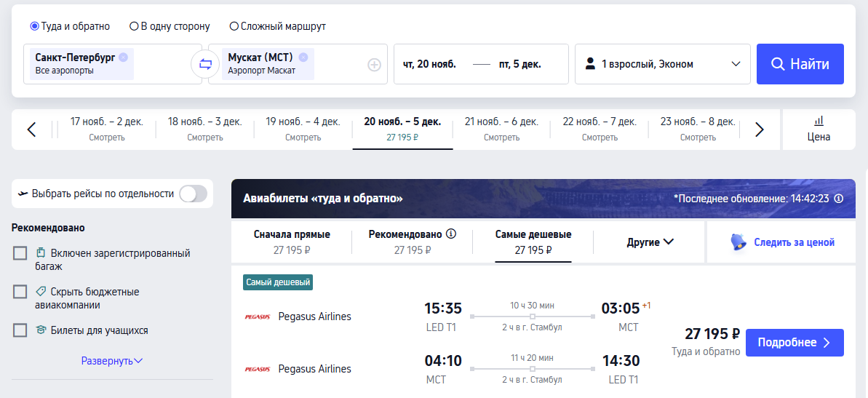Toggle Выбрать рейсы по отдельности switch
Viewport: 868px width, 398px height.
(194, 194)
